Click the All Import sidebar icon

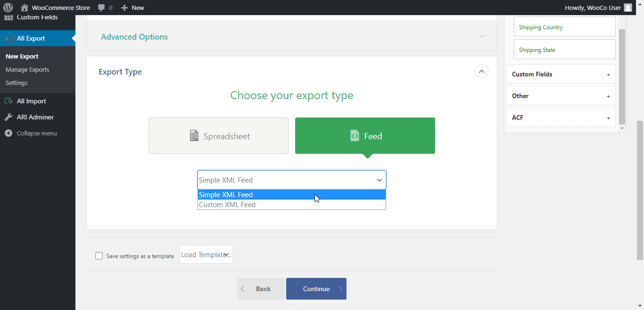[x=8, y=101]
